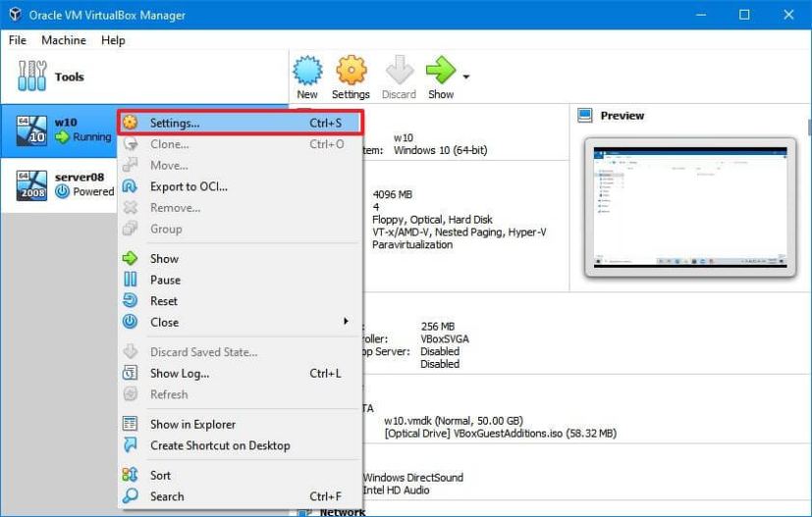
Task: Click the Reset circular arrow icon
Action: pyautogui.click(x=130, y=300)
